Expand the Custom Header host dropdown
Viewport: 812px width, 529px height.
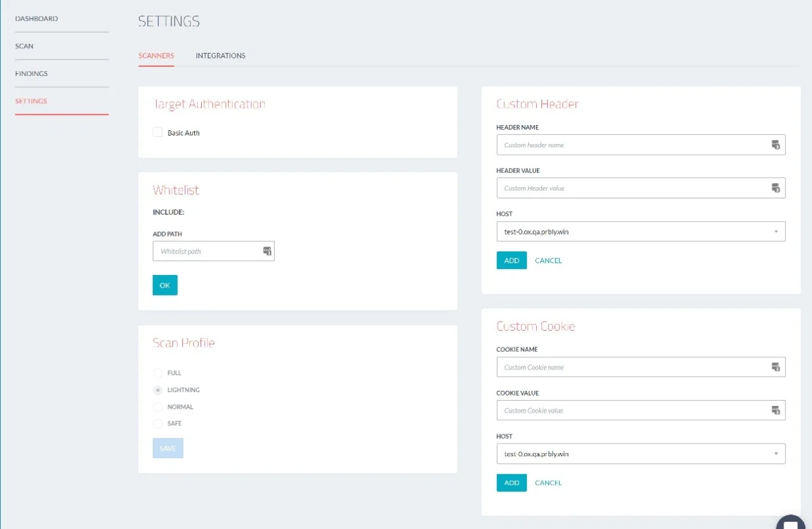[x=641, y=231]
